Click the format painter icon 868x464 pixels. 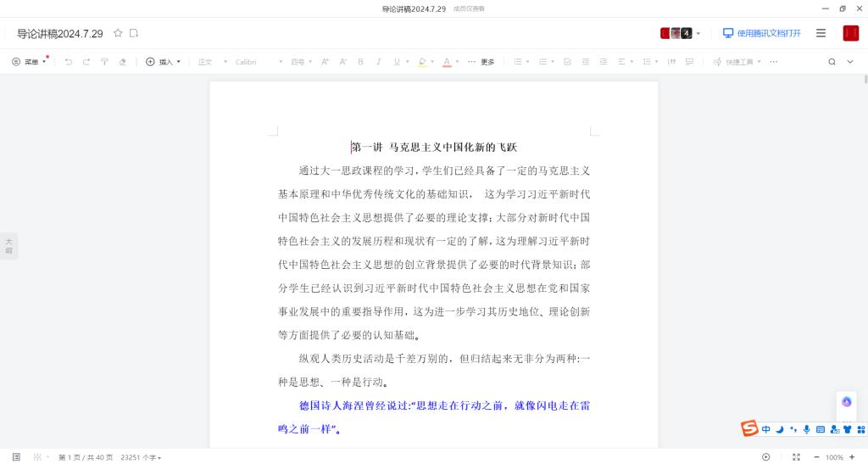coord(104,62)
